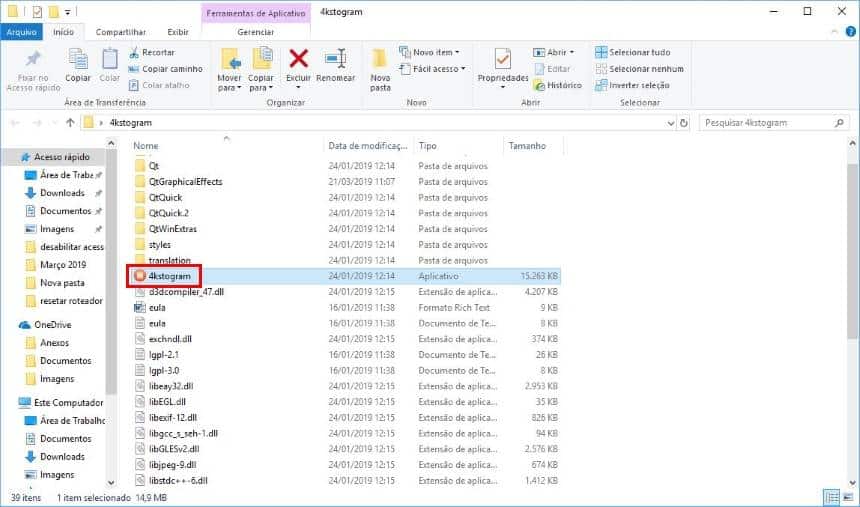Viewport: 860px width, 507px height.
Task: Select Este Computador in navigation pane
Action: tap(60, 403)
